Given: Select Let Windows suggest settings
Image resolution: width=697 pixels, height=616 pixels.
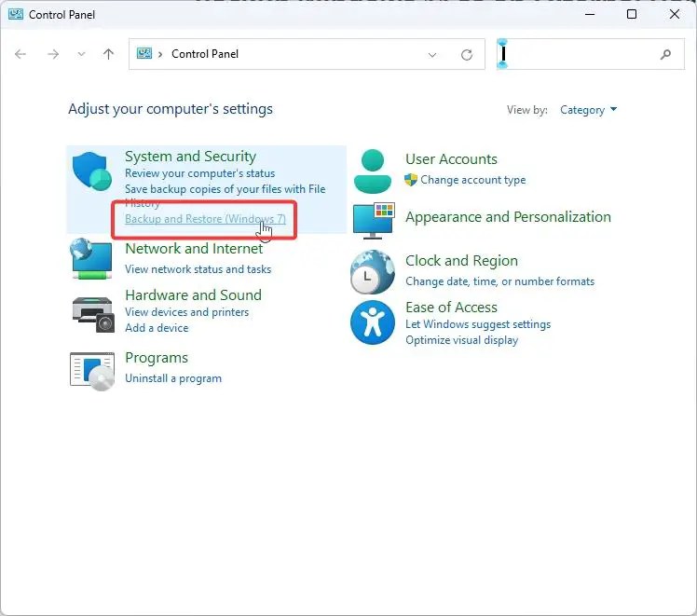Looking at the screenshot, I should (478, 324).
